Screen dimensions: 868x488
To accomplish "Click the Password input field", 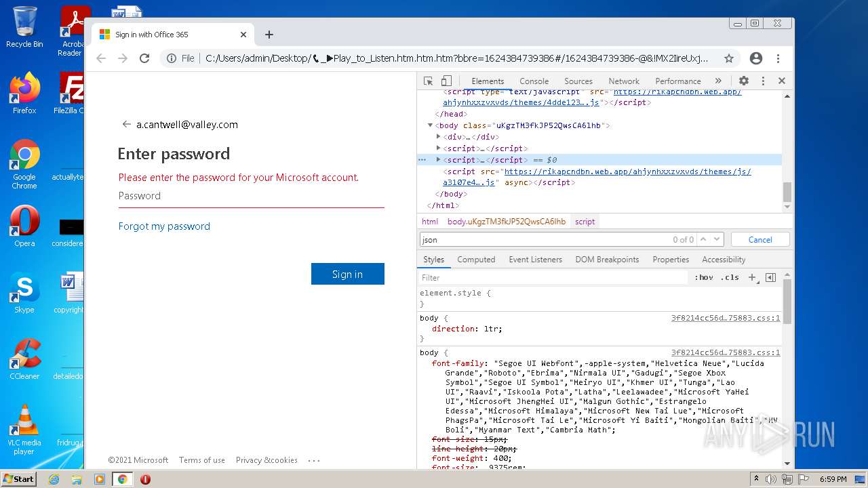I will coord(252,196).
